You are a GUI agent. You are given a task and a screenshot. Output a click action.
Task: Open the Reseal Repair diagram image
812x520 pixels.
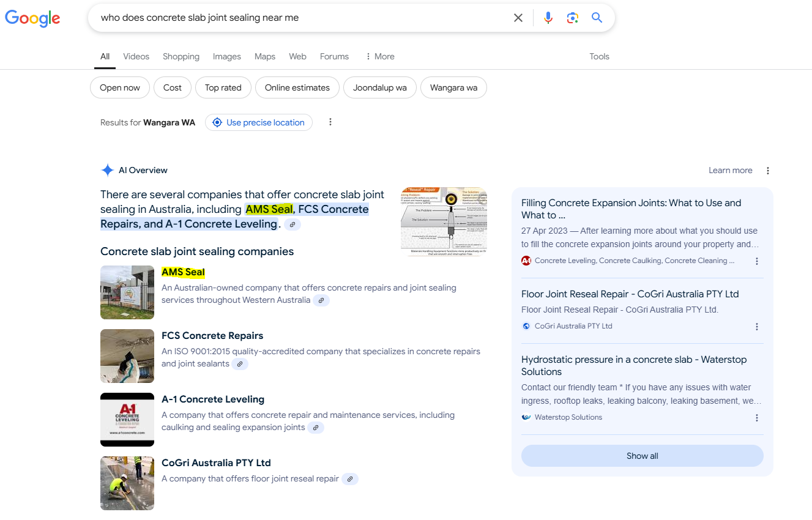tap(444, 221)
